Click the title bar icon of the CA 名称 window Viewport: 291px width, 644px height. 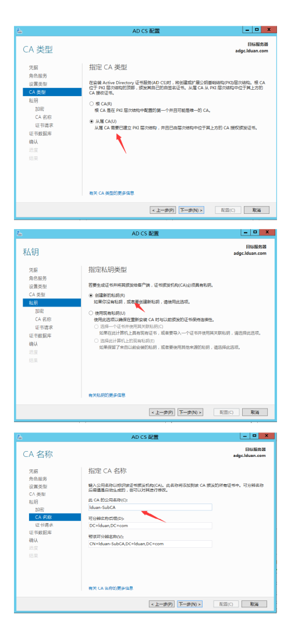tap(19, 436)
